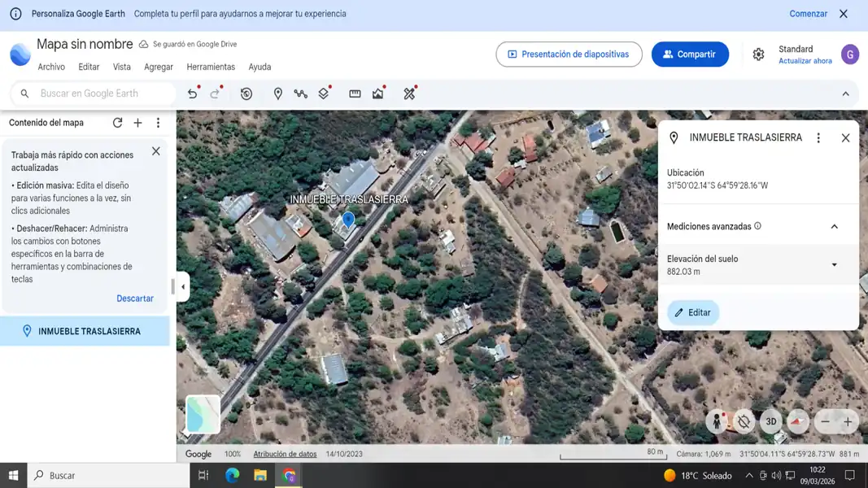Screen dimensions: 868x488
Task: Click the Compartir button
Action: (x=690, y=54)
